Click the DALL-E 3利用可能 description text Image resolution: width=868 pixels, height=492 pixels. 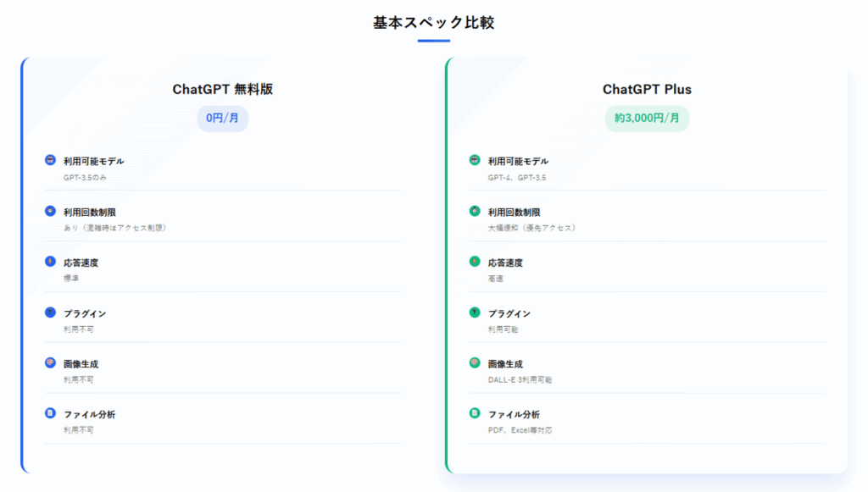[x=520, y=379]
